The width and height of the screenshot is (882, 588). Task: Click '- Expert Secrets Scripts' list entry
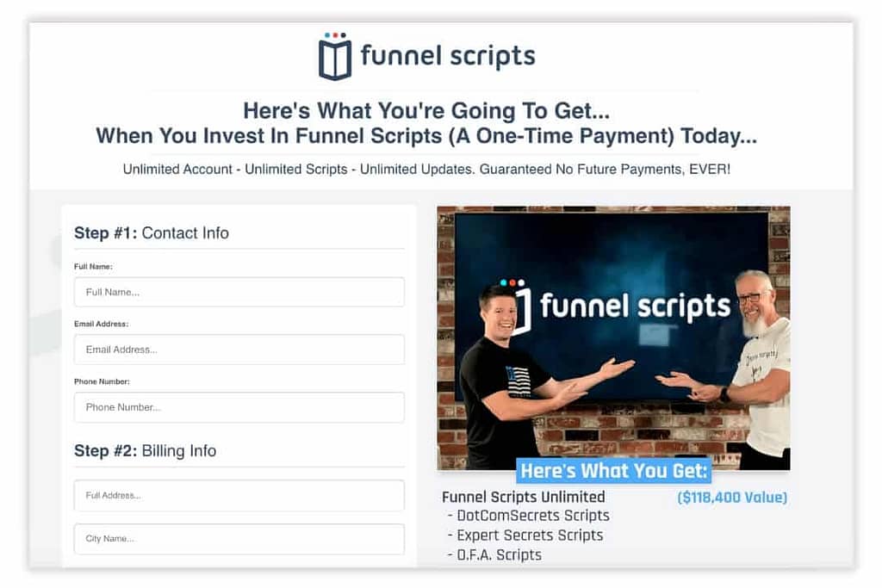[x=525, y=535]
